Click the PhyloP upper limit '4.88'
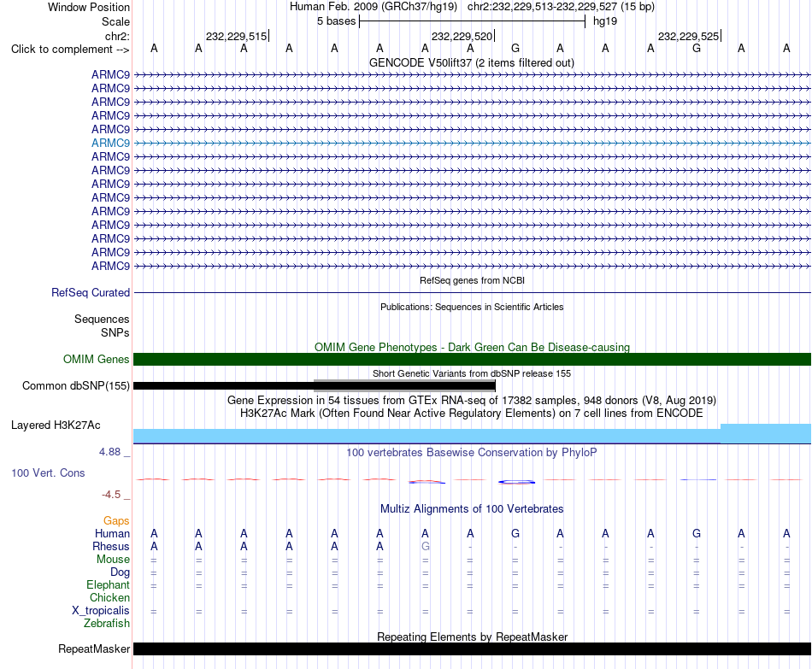This screenshot has height=669, width=812. point(109,452)
